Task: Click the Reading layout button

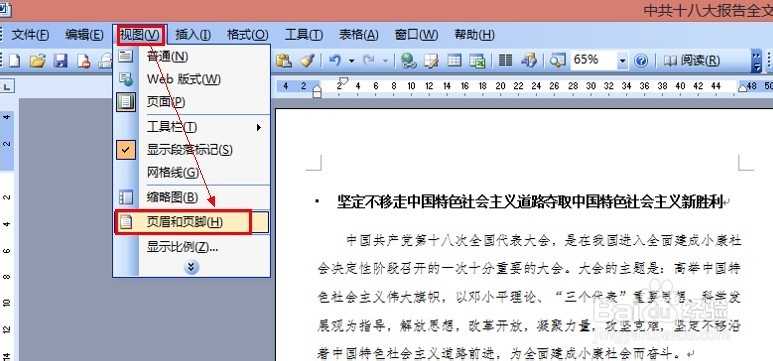Action: coord(692,61)
